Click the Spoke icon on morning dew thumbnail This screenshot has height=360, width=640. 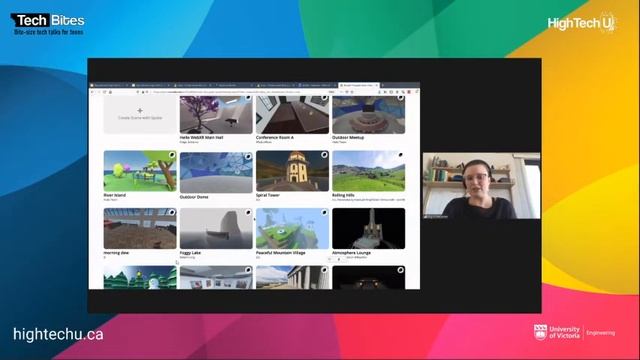pos(172,213)
